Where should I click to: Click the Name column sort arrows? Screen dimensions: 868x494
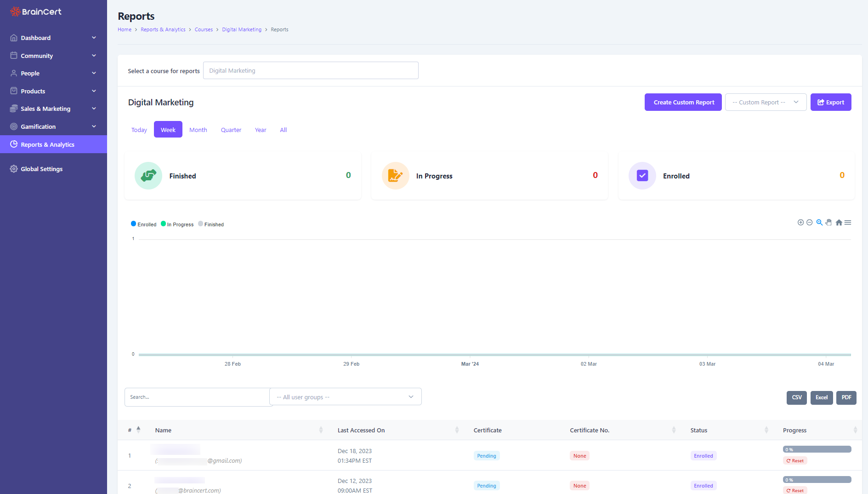click(x=321, y=430)
